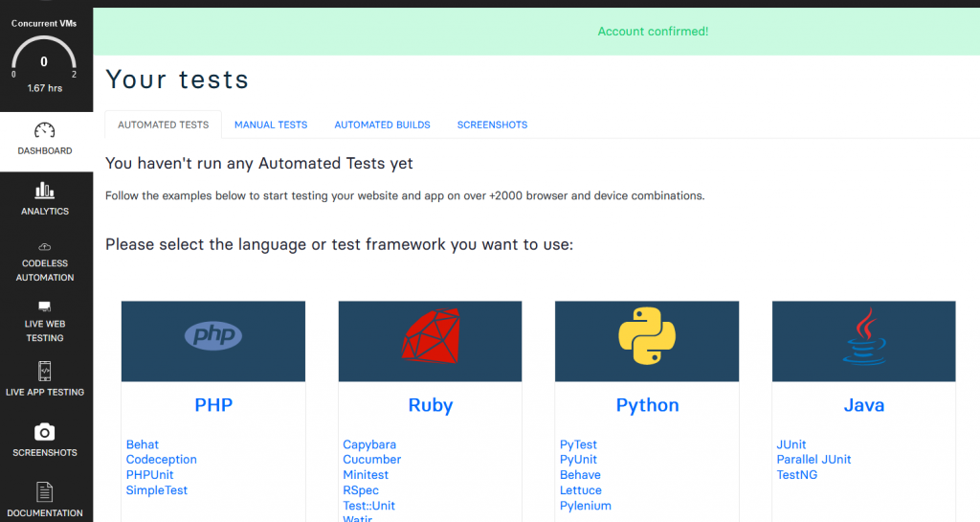
Task: Click the red Ruby gem logo
Action: click(x=430, y=339)
